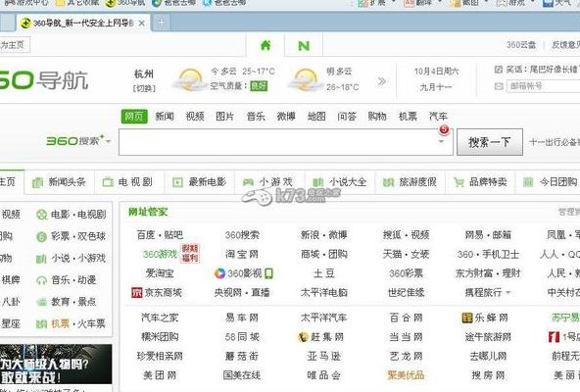The image size is (580, 392).
Task: Open the 百度 link in 网址管家
Action: [145, 234]
